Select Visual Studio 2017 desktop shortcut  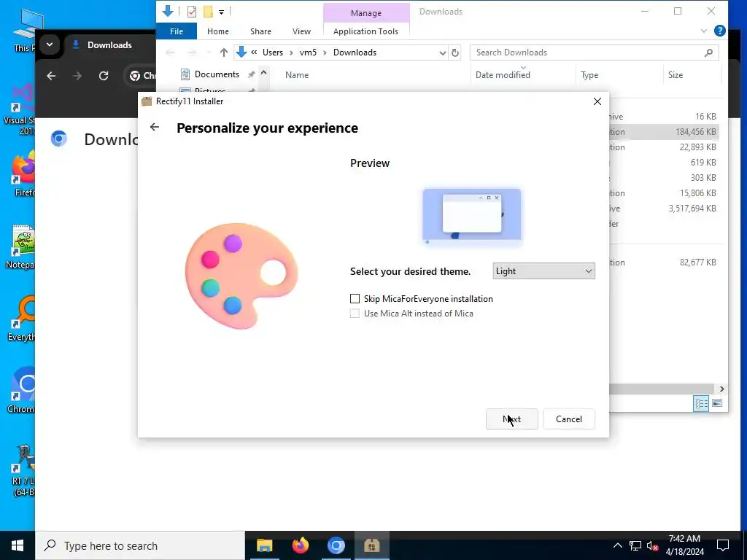pyautogui.click(x=19, y=109)
